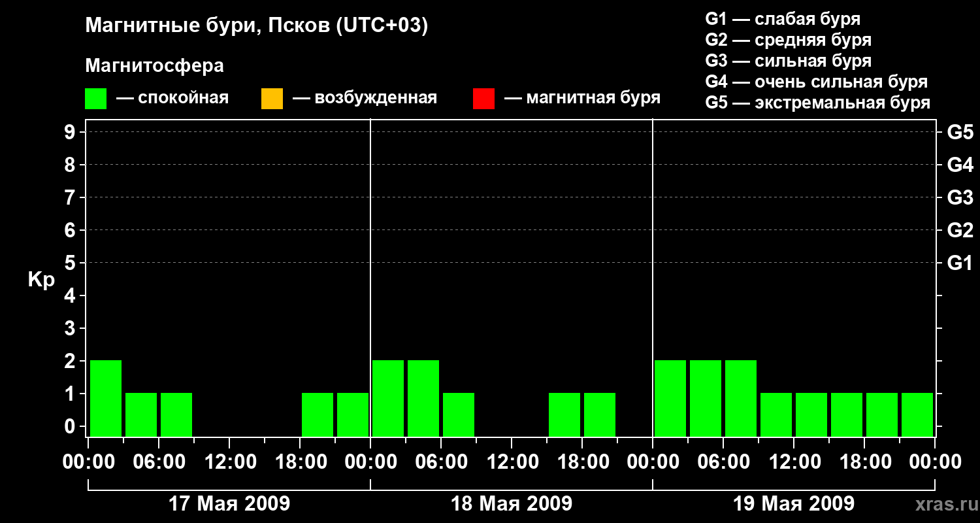Click the 'G1 — слабая буря' legend line
Viewport: 980px width, 523px height.
pos(783,19)
